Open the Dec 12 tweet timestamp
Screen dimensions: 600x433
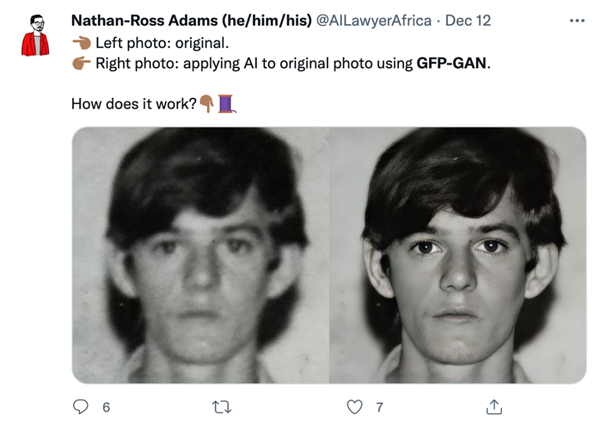(x=468, y=21)
